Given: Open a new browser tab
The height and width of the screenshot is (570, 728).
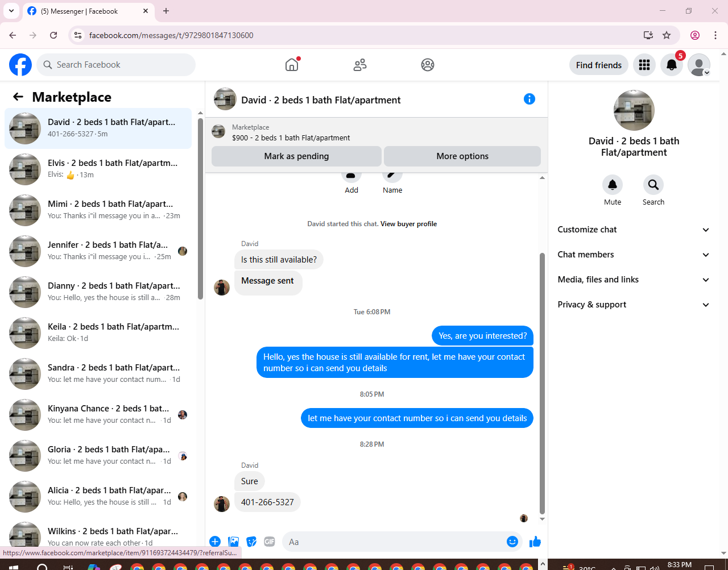Looking at the screenshot, I should (x=166, y=11).
